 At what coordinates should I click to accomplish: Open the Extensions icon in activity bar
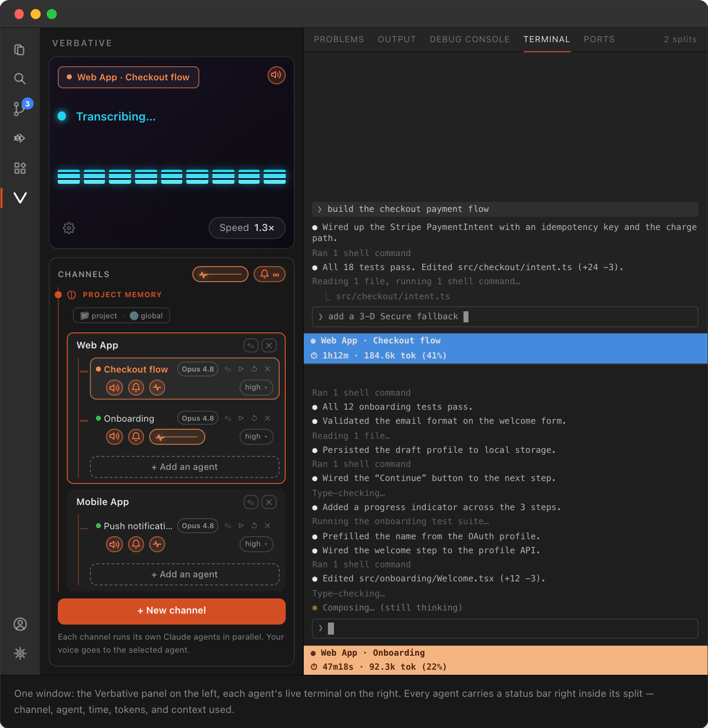click(20, 168)
